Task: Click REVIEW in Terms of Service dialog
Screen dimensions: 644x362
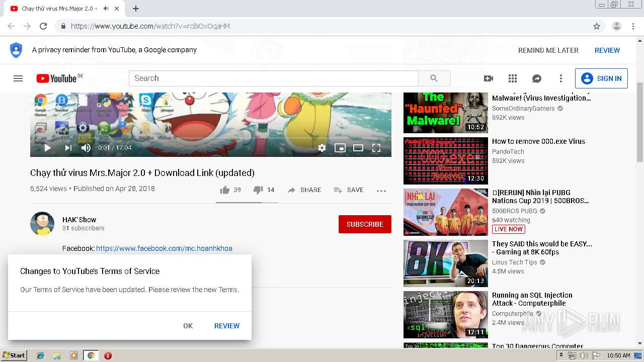Action: pyautogui.click(x=227, y=326)
